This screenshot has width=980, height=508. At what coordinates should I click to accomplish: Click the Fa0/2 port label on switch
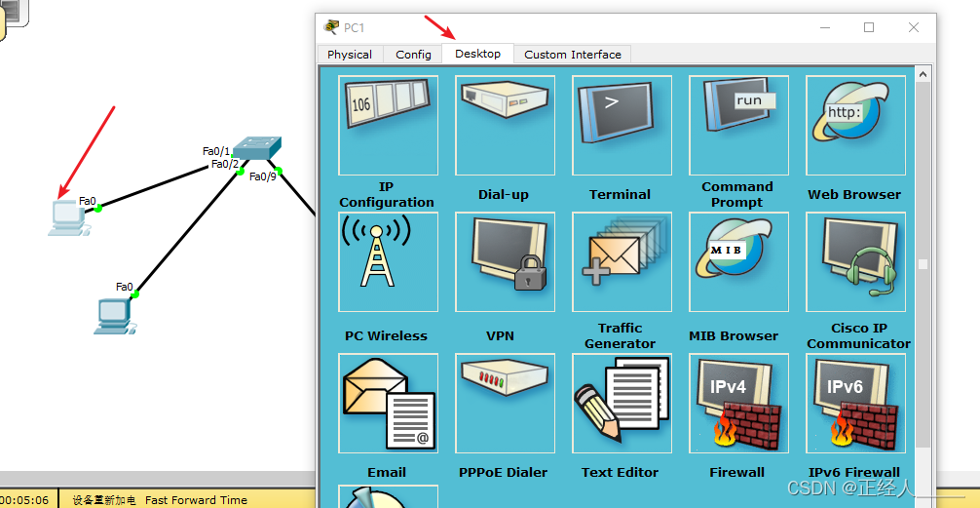click(225, 164)
